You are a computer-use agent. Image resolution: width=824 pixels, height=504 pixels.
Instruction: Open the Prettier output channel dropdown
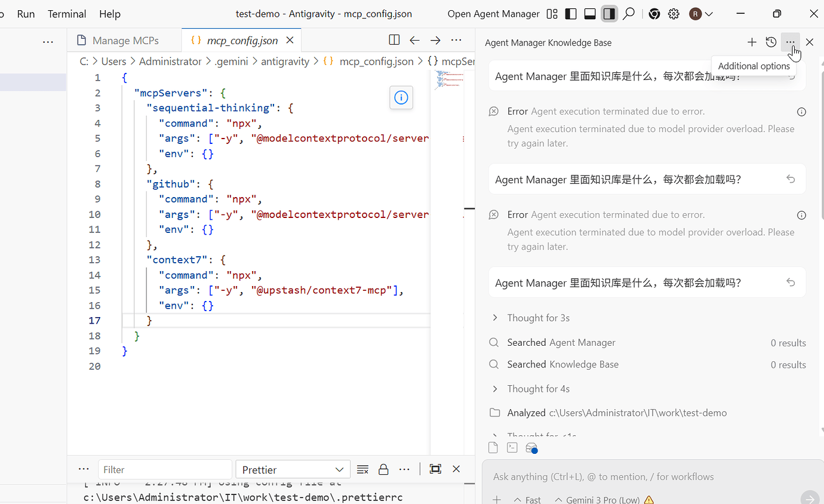pyautogui.click(x=293, y=469)
